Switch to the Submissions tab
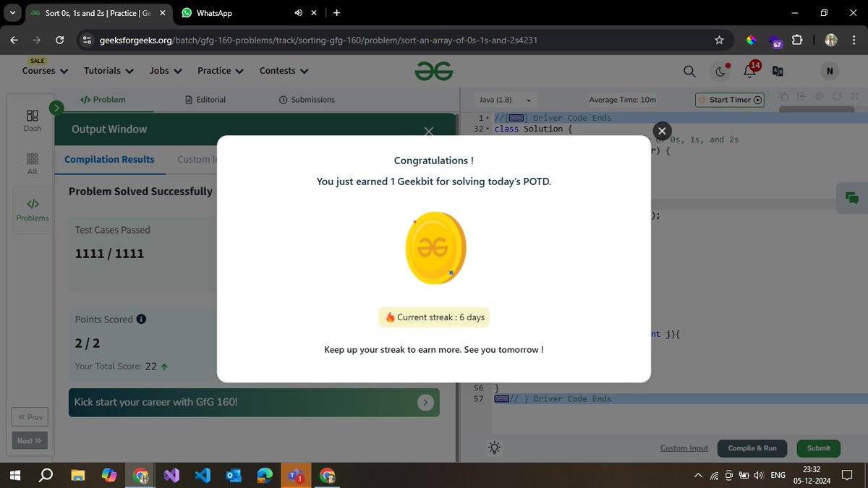Viewport: 868px width, 488px height. (x=307, y=100)
